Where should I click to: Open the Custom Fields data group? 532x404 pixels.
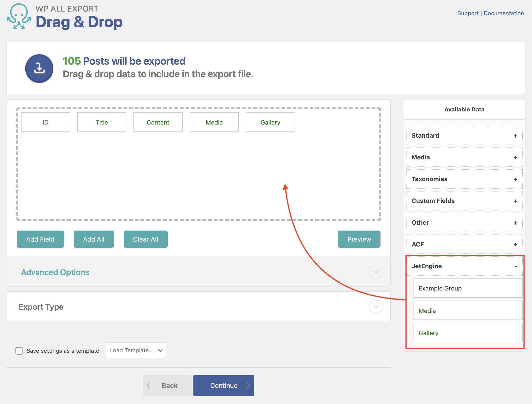(x=515, y=201)
